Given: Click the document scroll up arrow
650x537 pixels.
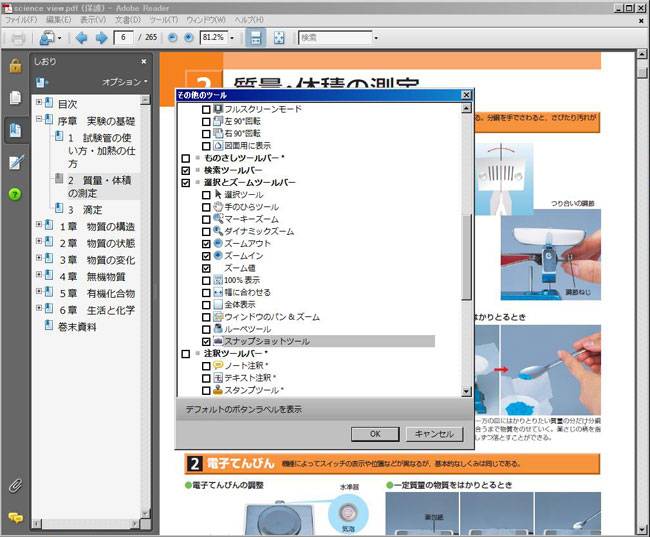Looking at the screenshot, I should pyautogui.click(x=642, y=53).
